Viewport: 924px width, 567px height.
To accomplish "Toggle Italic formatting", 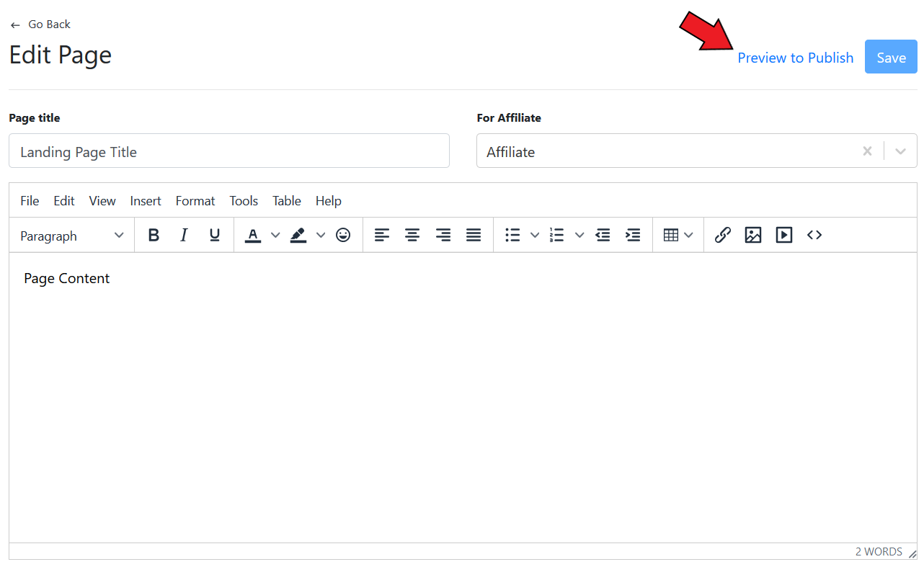I will (x=184, y=235).
